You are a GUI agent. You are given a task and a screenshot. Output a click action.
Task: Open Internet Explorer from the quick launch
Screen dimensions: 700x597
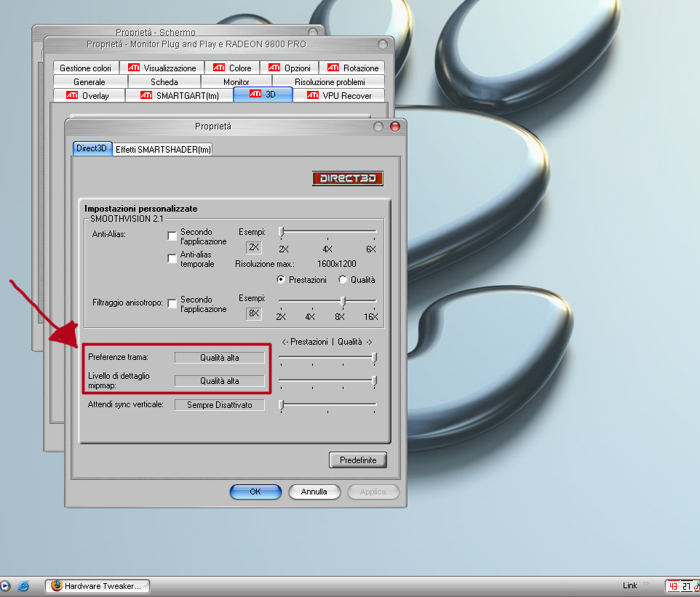tap(23, 586)
